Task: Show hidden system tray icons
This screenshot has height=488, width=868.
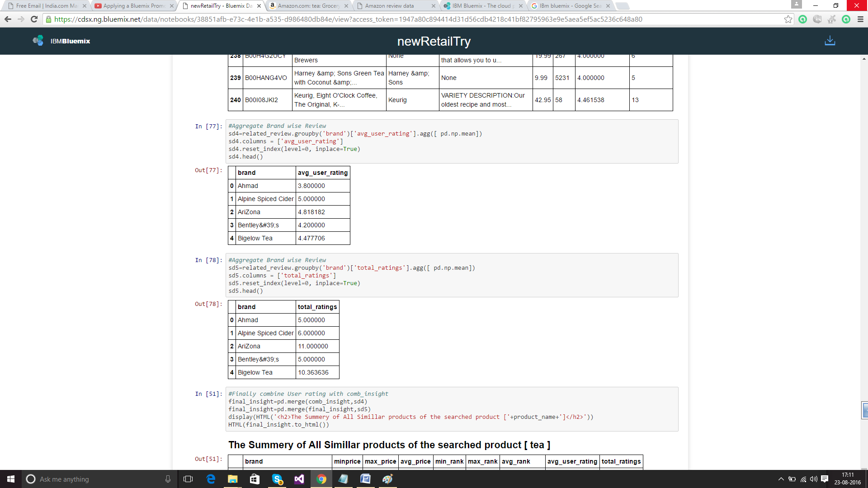Action: tap(781, 479)
